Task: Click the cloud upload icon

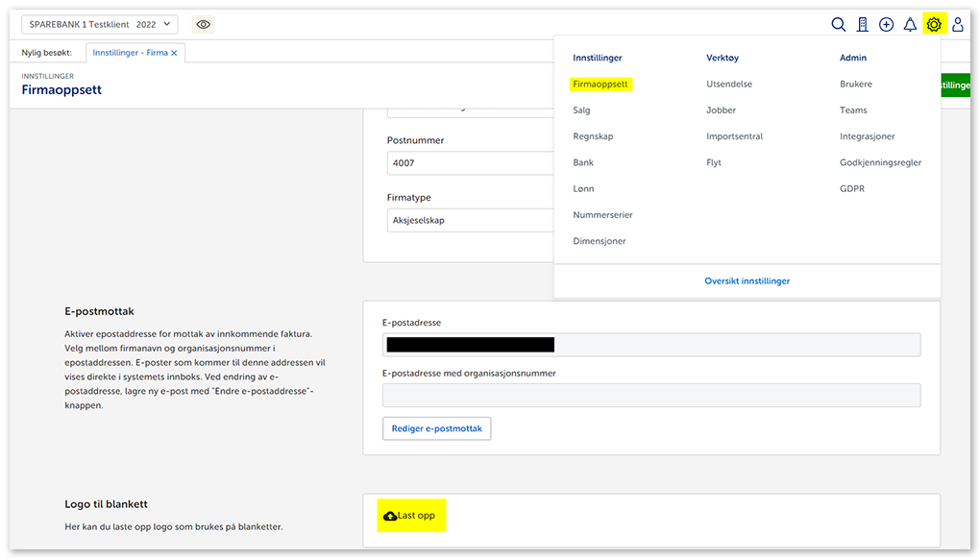Action: click(390, 516)
